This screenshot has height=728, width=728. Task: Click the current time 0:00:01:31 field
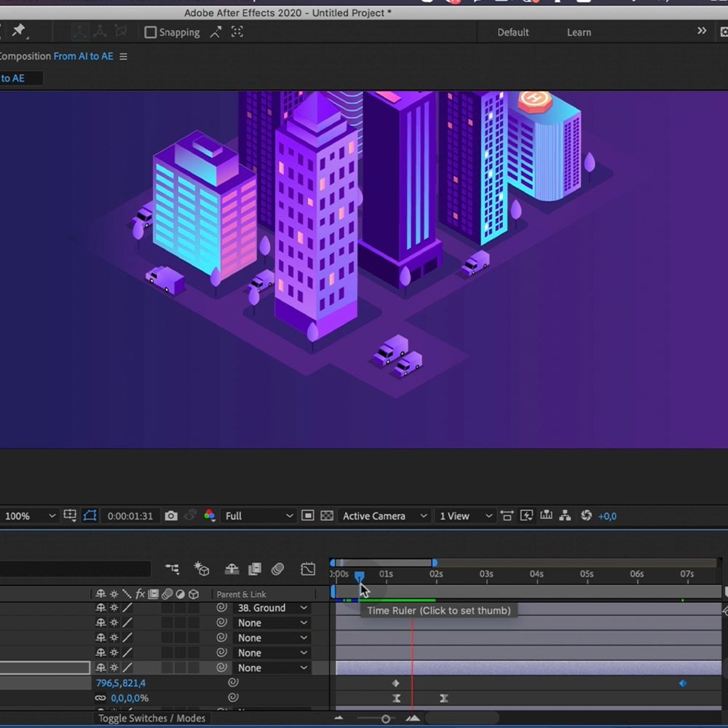point(130,516)
